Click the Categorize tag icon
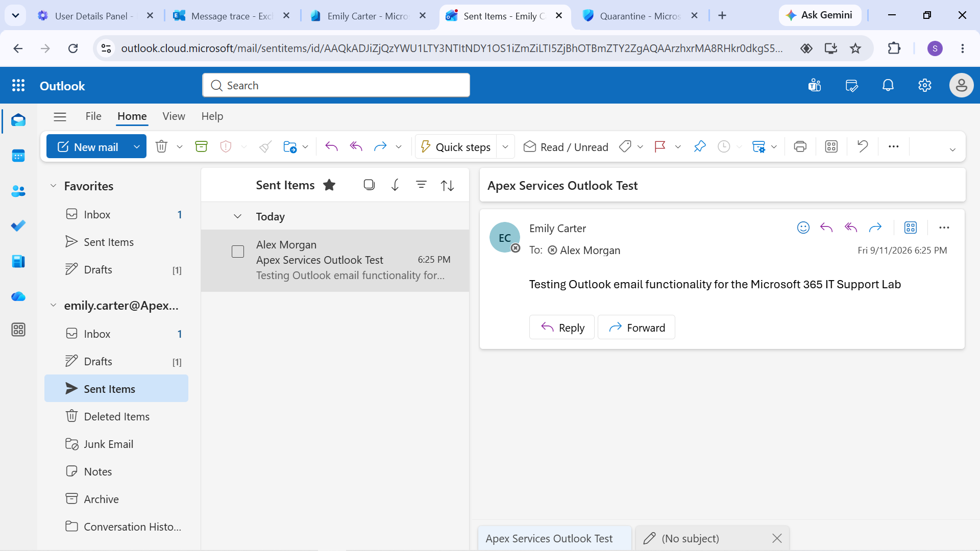 (x=625, y=147)
